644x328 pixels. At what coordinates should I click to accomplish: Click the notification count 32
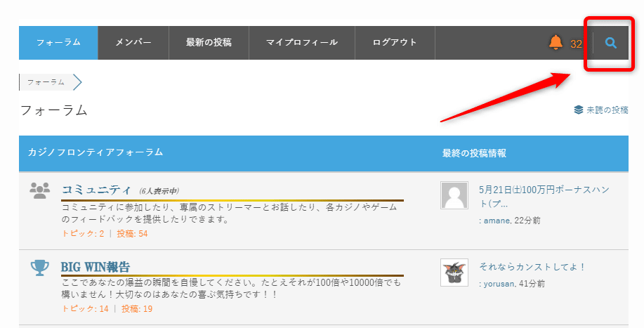coord(576,44)
